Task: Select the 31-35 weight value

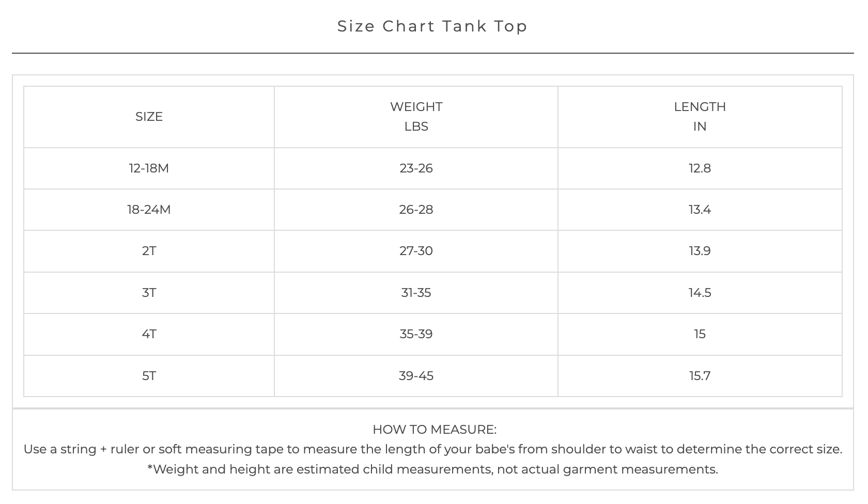Action: 416,293
